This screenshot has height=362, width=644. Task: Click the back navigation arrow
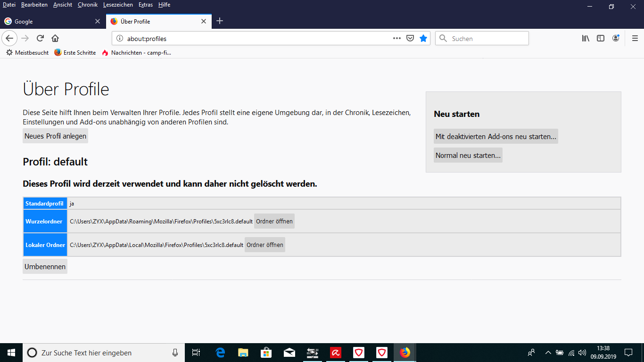click(9, 39)
